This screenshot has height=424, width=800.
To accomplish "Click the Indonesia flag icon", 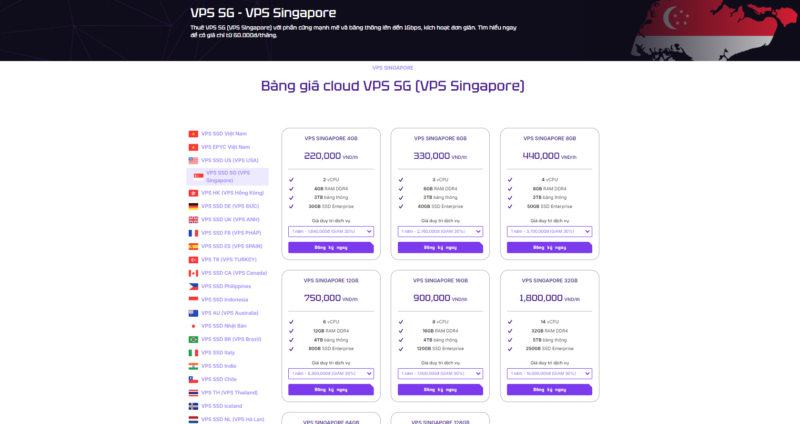I will pyautogui.click(x=193, y=300).
